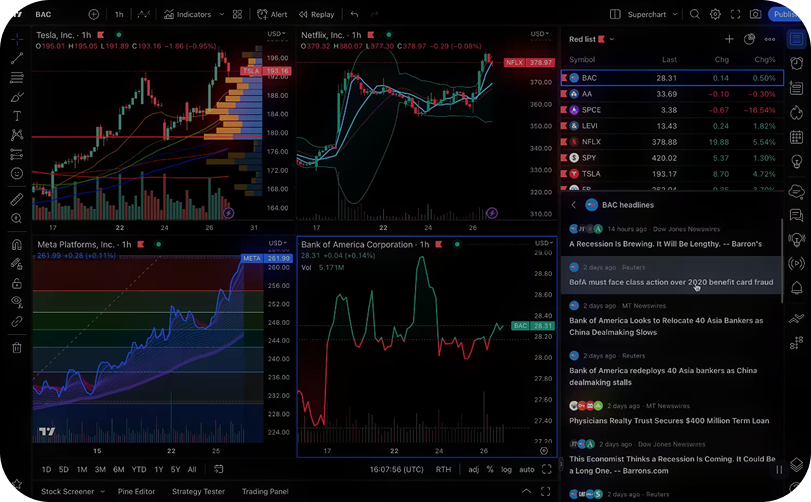Image resolution: width=811 pixels, height=502 pixels.
Task: Expand the Red list watchlist dropdown
Action: [612, 39]
